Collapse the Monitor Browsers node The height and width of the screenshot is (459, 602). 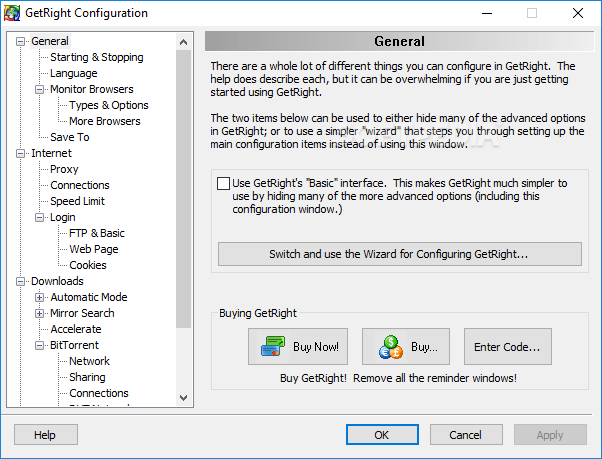tap(39, 89)
